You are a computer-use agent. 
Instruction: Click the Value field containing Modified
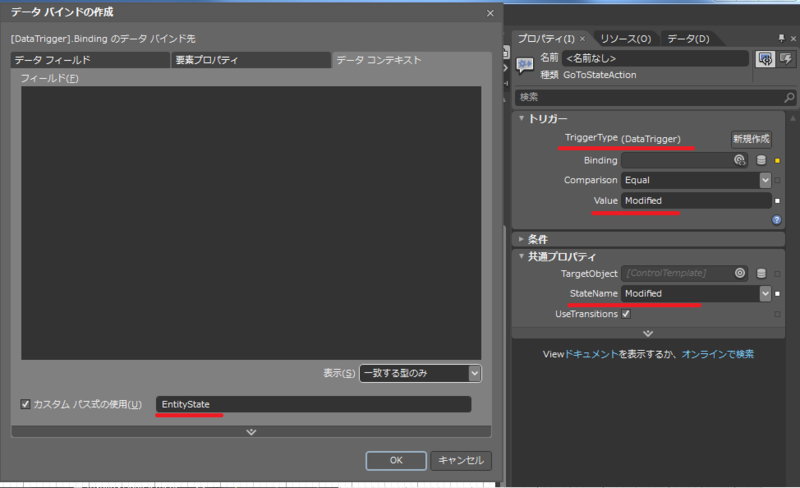click(x=696, y=201)
